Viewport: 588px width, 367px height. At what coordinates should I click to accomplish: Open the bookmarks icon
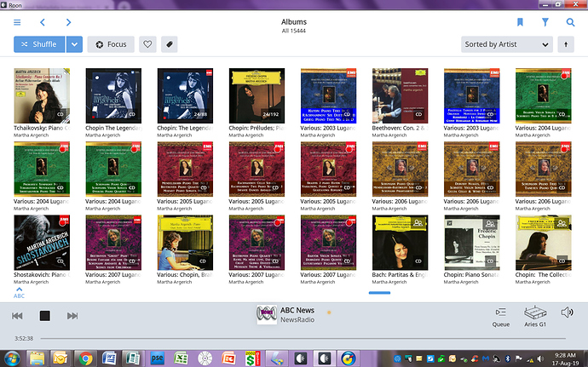(520, 22)
